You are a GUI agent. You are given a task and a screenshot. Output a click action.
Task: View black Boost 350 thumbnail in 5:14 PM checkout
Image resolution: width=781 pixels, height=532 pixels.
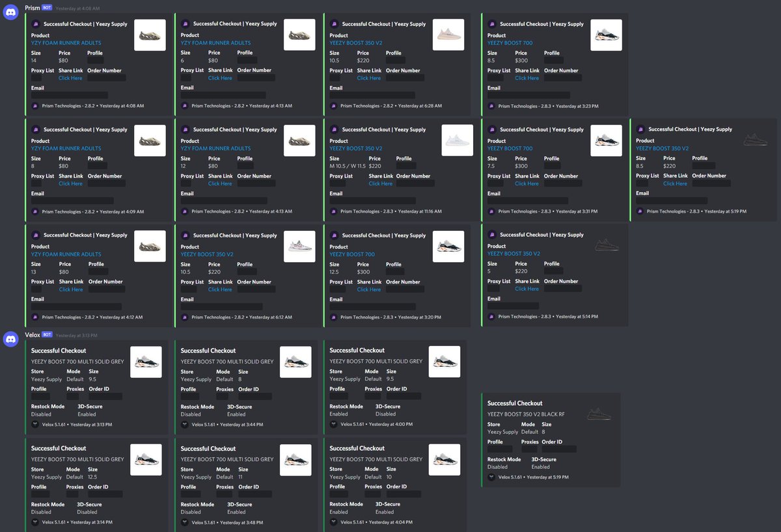pyautogui.click(x=606, y=246)
